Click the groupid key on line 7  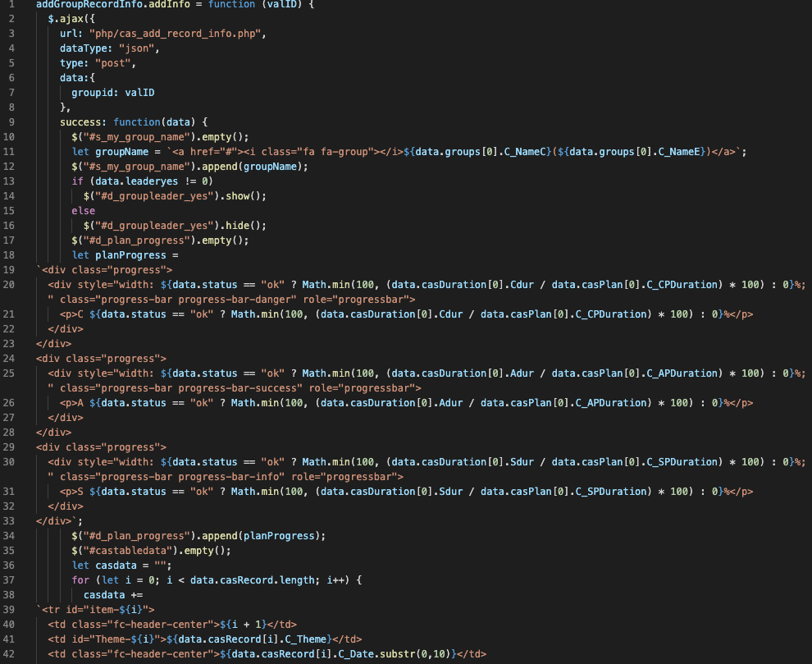click(x=94, y=93)
